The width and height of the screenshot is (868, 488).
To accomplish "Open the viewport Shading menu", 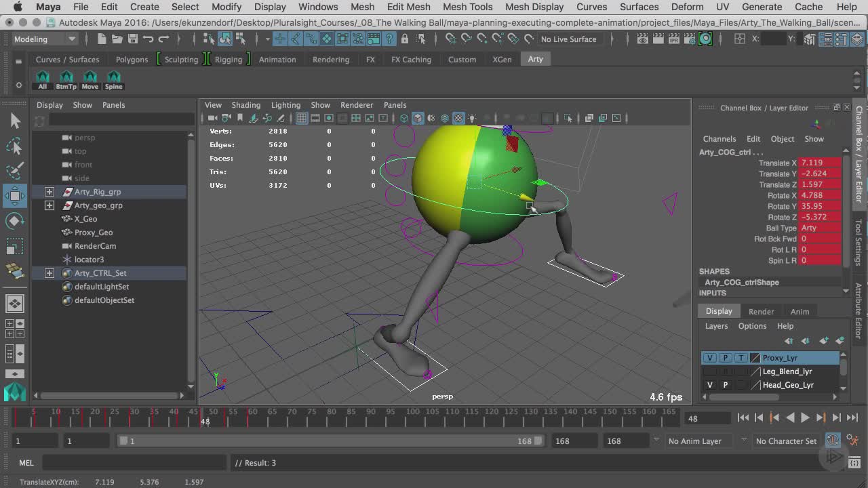I will pyautogui.click(x=245, y=105).
